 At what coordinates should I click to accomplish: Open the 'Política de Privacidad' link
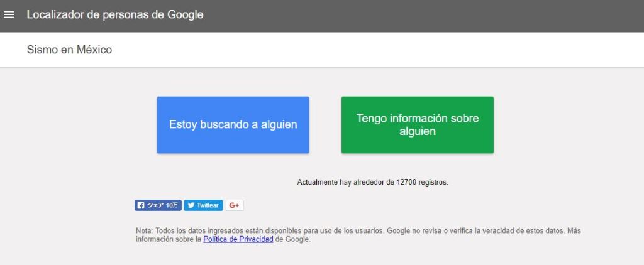click(238, 239)
